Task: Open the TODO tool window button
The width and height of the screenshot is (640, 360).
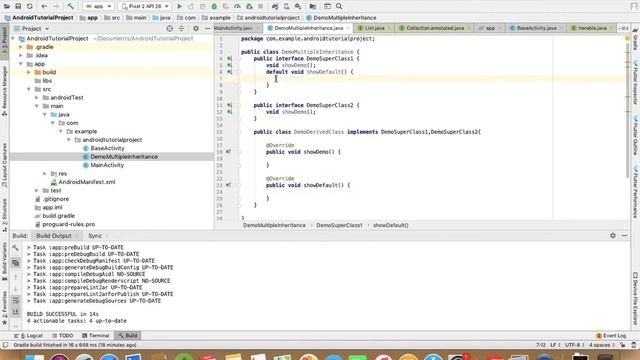Action: (x=62, y=336)
